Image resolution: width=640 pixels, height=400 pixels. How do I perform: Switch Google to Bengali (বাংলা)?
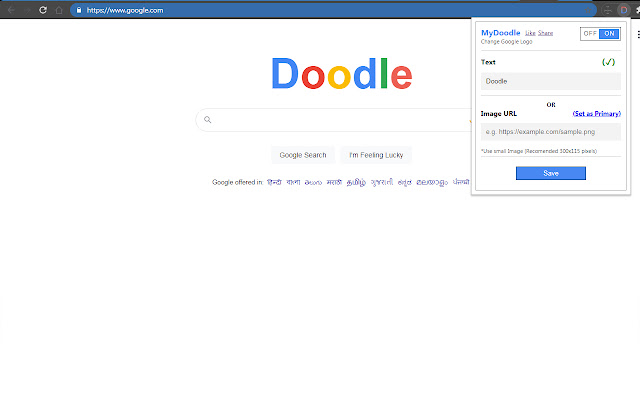pos(293,182)
